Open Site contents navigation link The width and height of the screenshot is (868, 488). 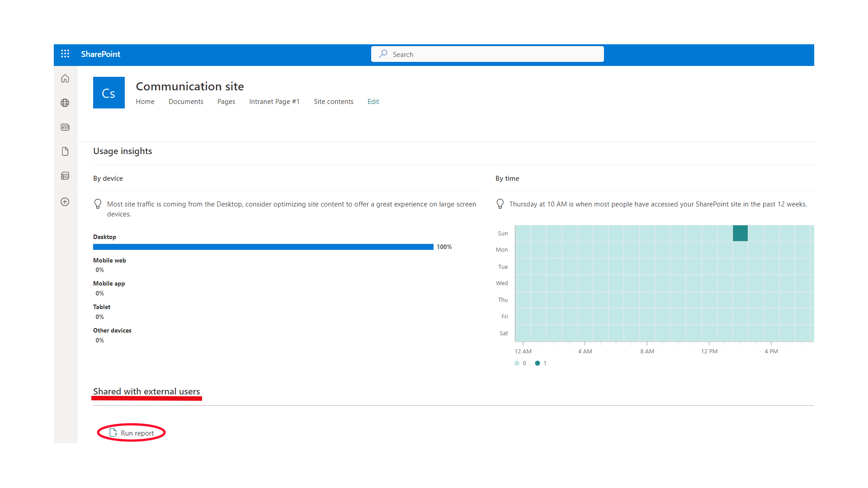tap(334, 102)
